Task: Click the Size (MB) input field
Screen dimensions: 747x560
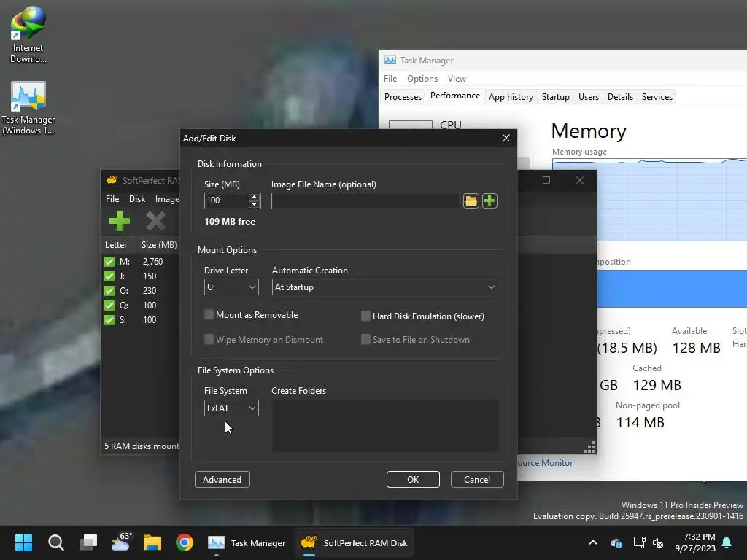Action: [227, 201]
